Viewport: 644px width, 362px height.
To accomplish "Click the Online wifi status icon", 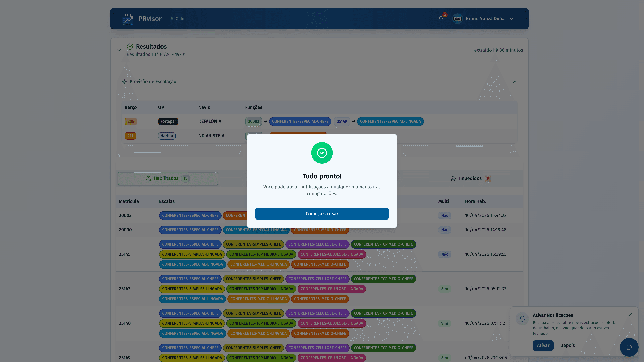I will click(172, 19).
